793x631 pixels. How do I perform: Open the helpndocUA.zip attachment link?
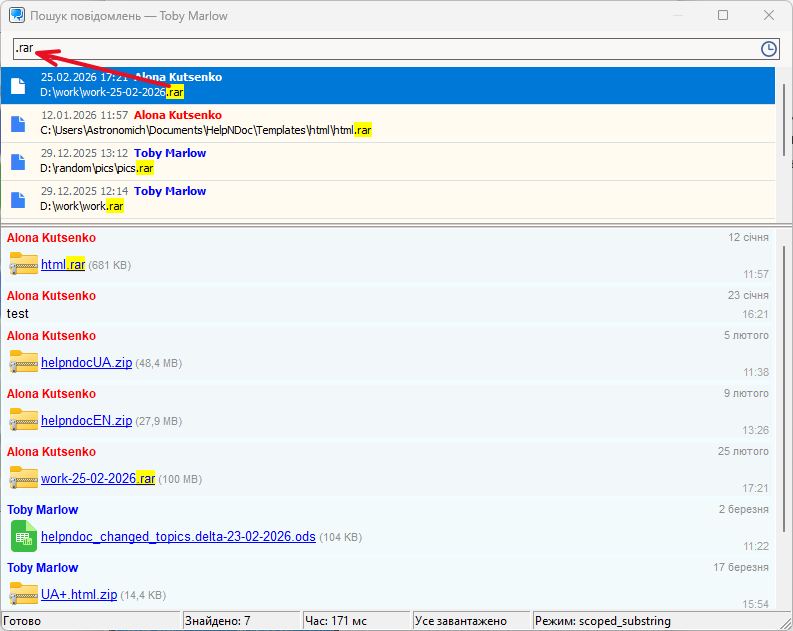[86, 363]
